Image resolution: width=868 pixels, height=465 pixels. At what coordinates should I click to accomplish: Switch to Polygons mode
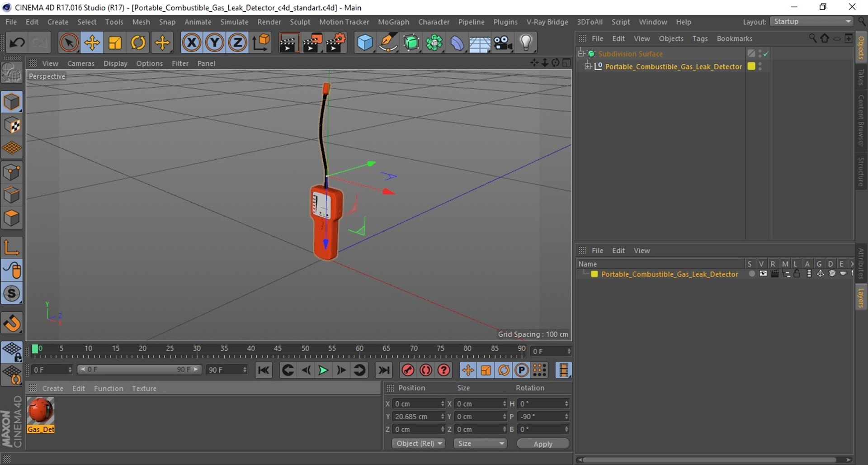tap(12, 218)
